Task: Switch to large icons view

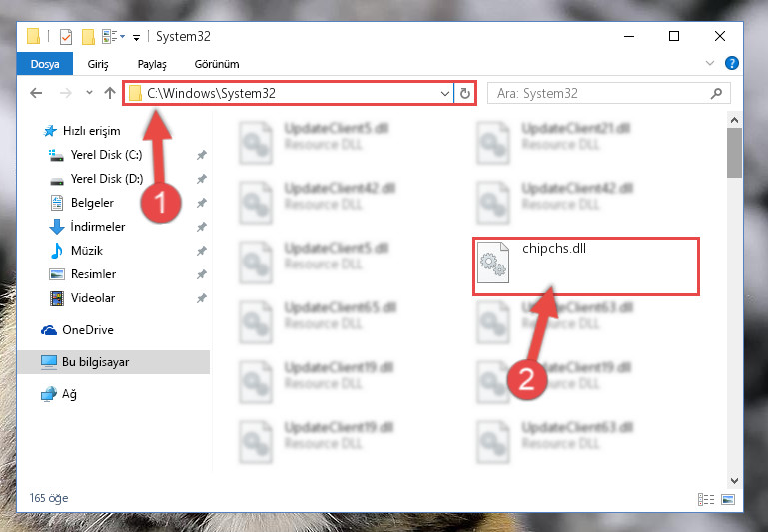Action: pos(728,499)
